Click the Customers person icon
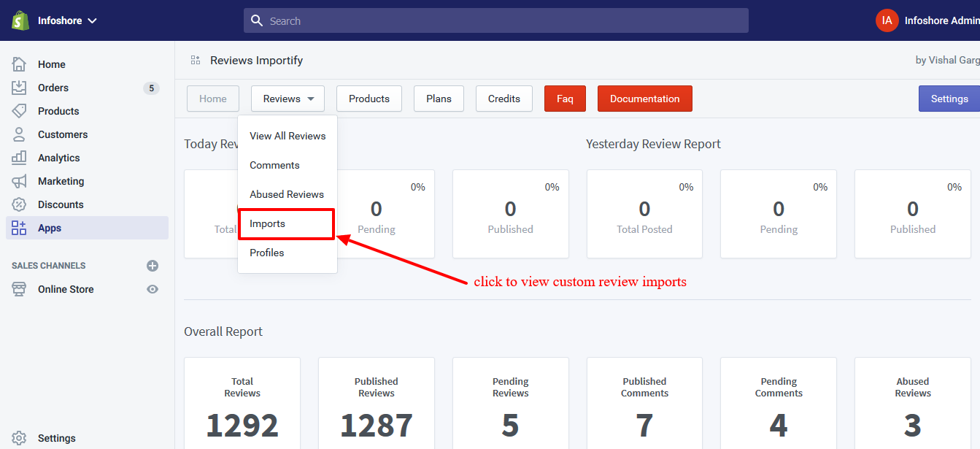The image size is (980, 449). pos(19,134)
